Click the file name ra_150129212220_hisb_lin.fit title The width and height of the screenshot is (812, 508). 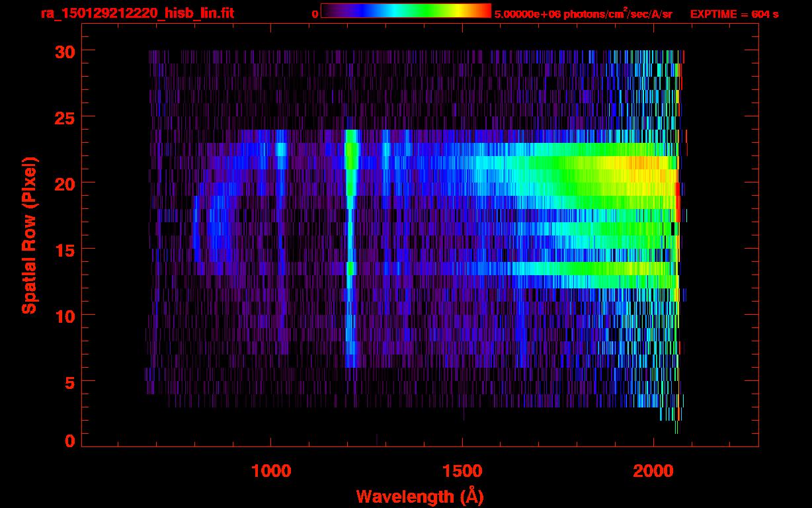(137, 13)
